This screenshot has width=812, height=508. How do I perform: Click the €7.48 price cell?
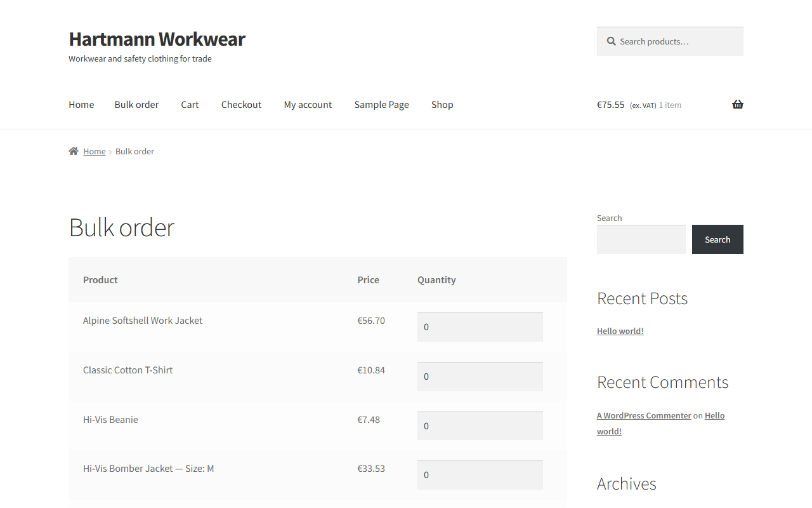pos(369,420)
